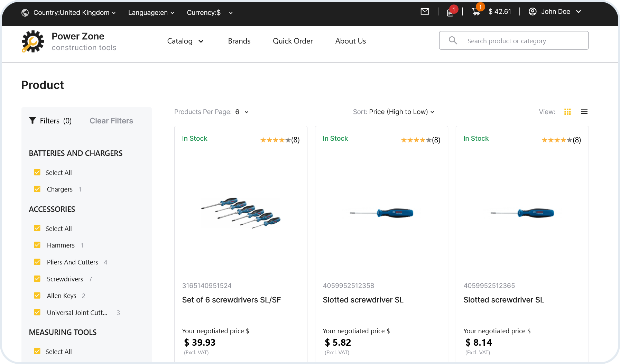The height and width of the screenshot is (364, 620).
Task: Open the Products Per Page dropdown
Action: coord(242,112)
